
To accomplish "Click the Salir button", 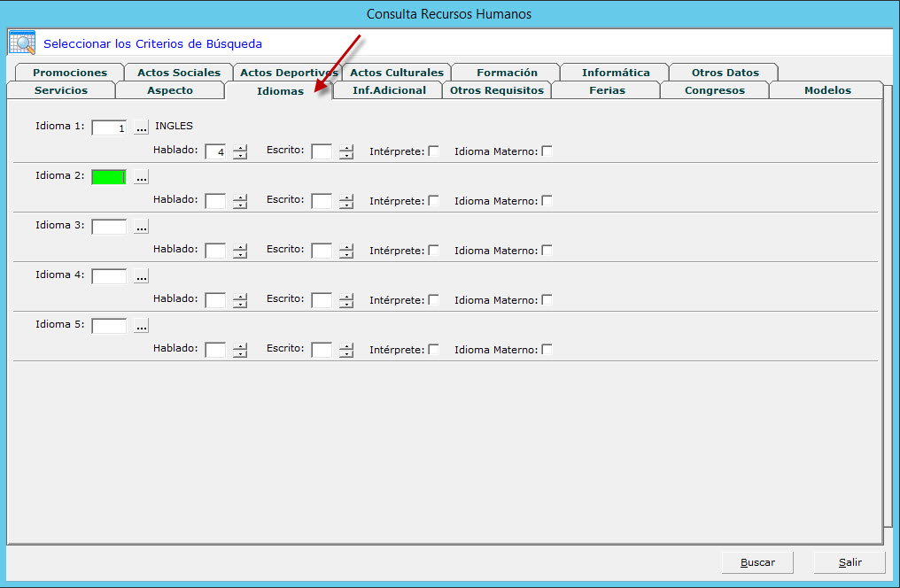I will pos(850,562).
